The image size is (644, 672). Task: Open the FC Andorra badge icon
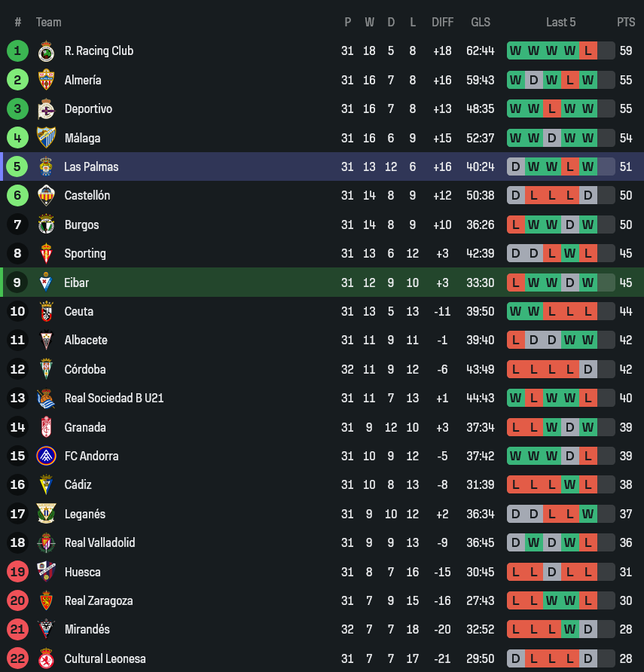pyautogui.click(x=46, y=456)
